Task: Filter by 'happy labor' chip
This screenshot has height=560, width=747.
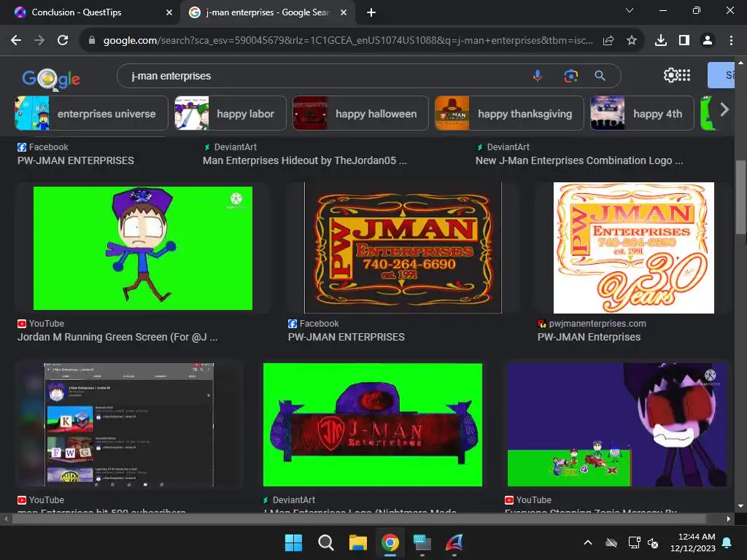Action: [230, 113]
